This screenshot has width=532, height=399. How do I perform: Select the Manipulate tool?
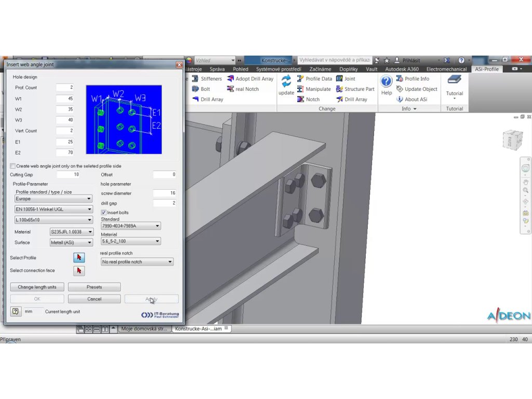click(x=314, y=89)
